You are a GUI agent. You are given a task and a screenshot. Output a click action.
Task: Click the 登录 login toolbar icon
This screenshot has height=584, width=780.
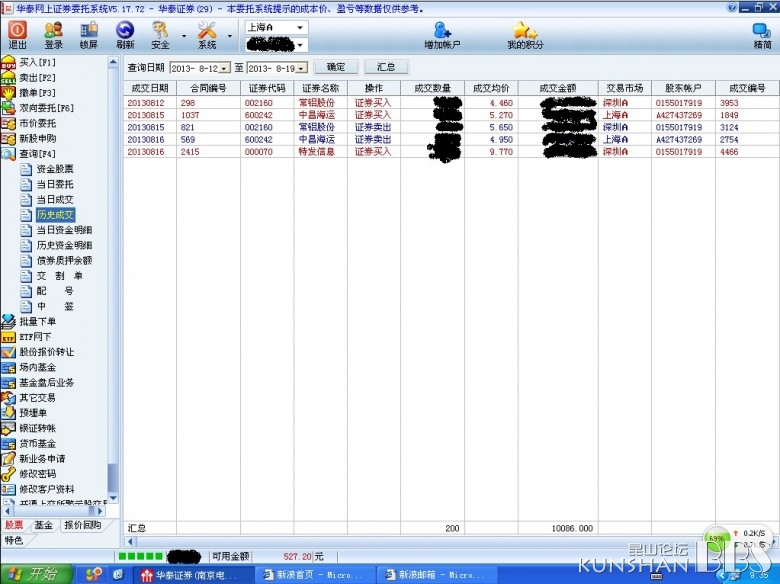coord(53,35)
